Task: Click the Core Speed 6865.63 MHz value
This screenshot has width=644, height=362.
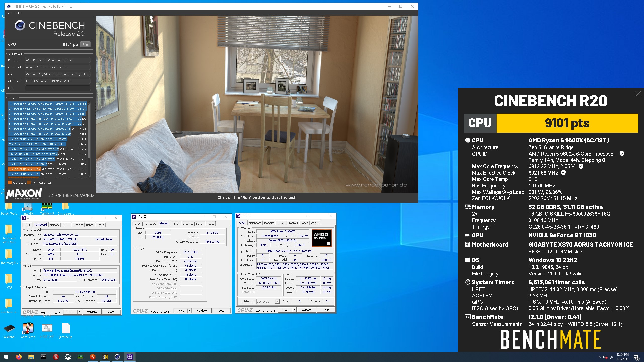Action: coord(268,278)
